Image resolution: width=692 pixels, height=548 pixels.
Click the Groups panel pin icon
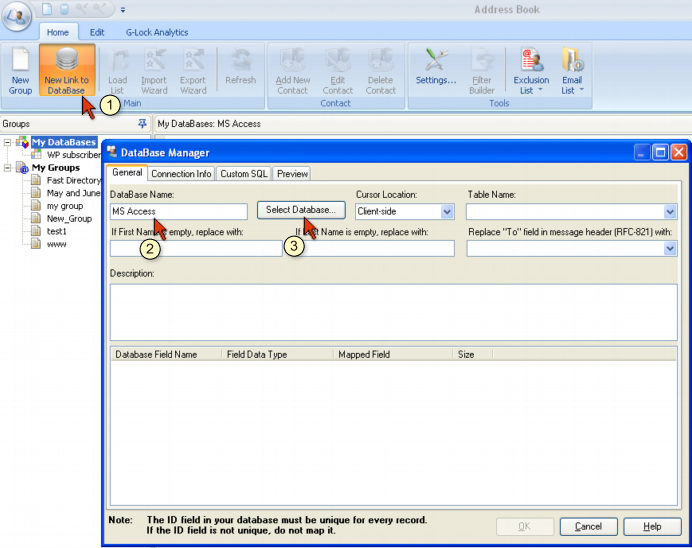[142, 124]
